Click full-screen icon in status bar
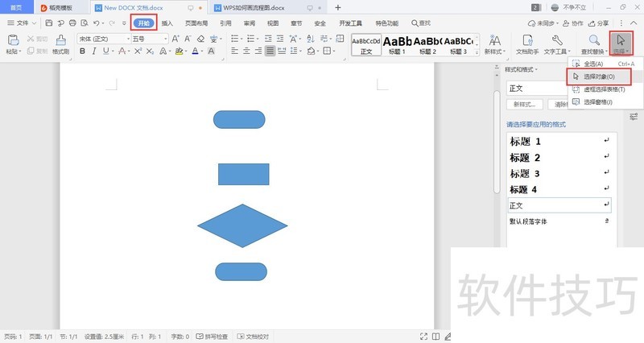The width and height of the screenshot is (644, 343). tap(424, 337)
